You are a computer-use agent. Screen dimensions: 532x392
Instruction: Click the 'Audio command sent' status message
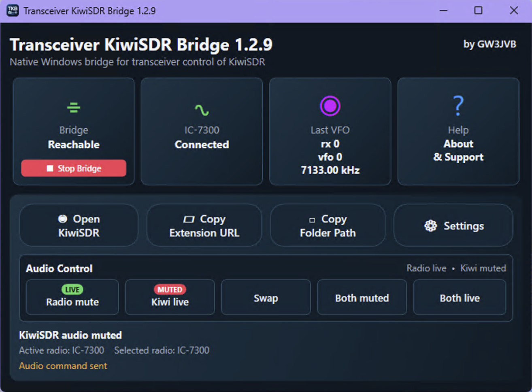click(x=63, y=366)
